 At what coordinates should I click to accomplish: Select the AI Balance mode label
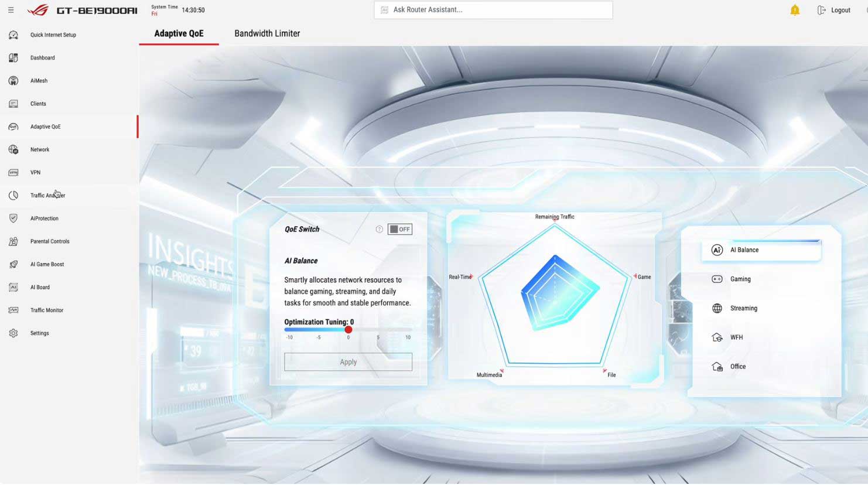(744, 250)
